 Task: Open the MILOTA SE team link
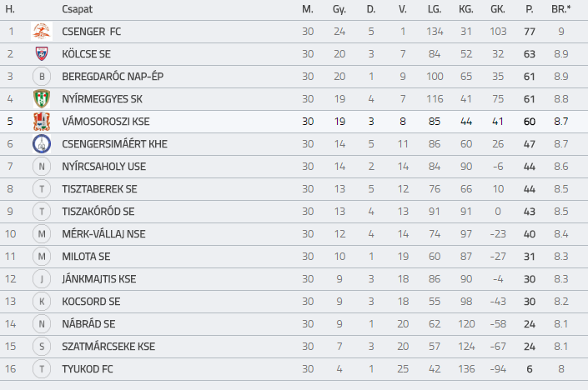point(86,257)
